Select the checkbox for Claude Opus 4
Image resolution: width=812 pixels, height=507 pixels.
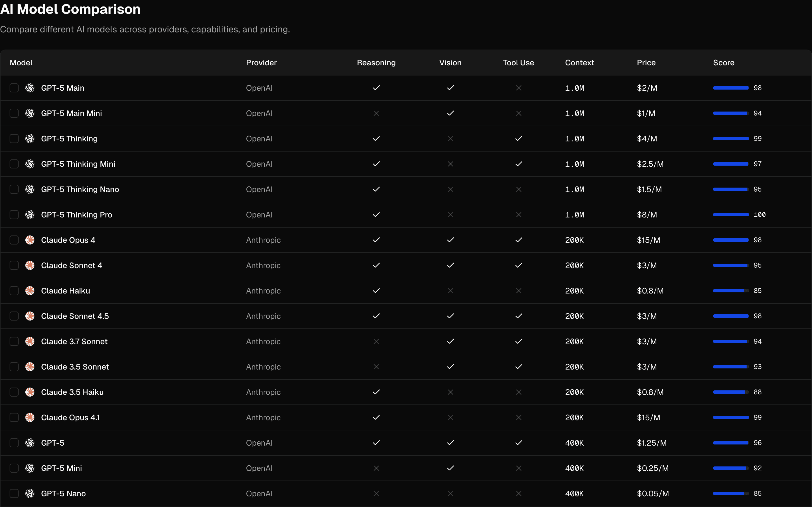(14, 240)
